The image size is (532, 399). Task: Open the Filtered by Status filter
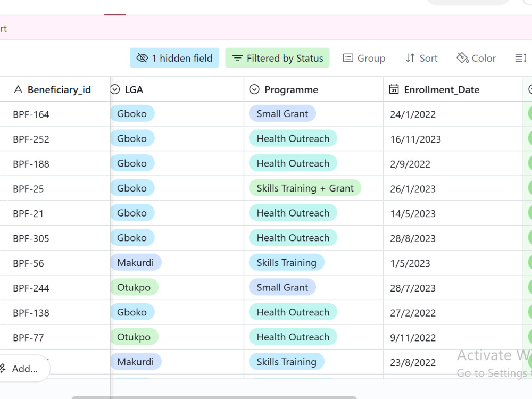click(x=277, y=58)
